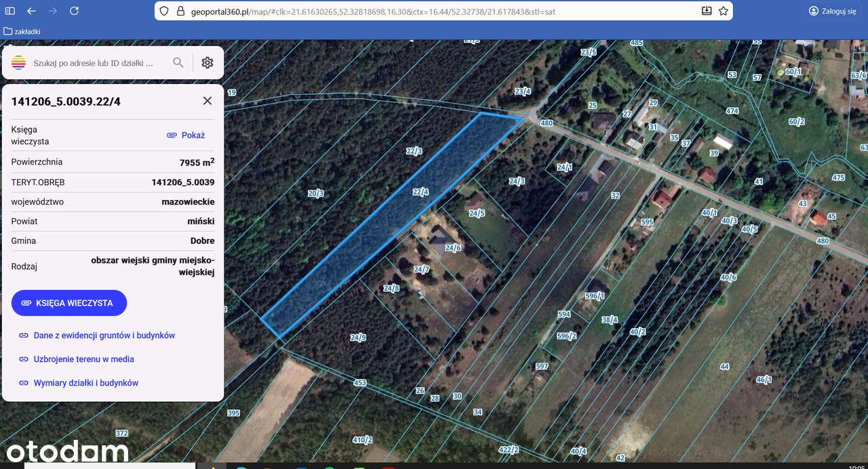Click map parcel label 22/4
Image resolution: width=868 pixels, height=469 pixels.
pos(420,192)
